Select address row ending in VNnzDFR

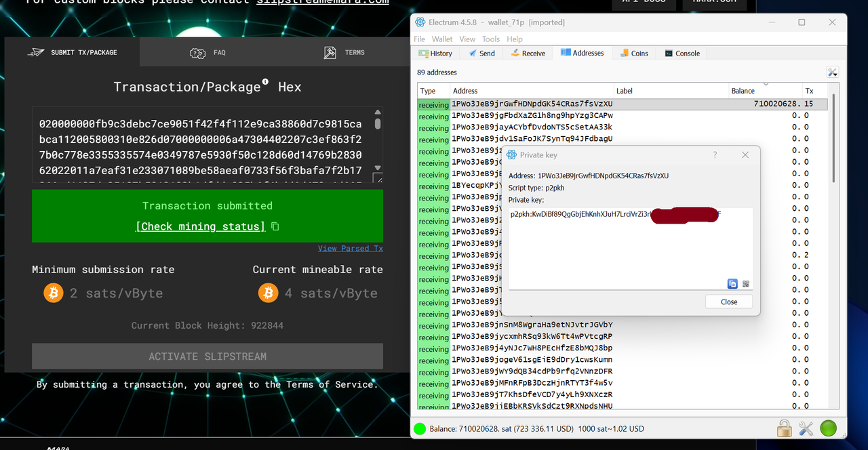coord(623,371)
